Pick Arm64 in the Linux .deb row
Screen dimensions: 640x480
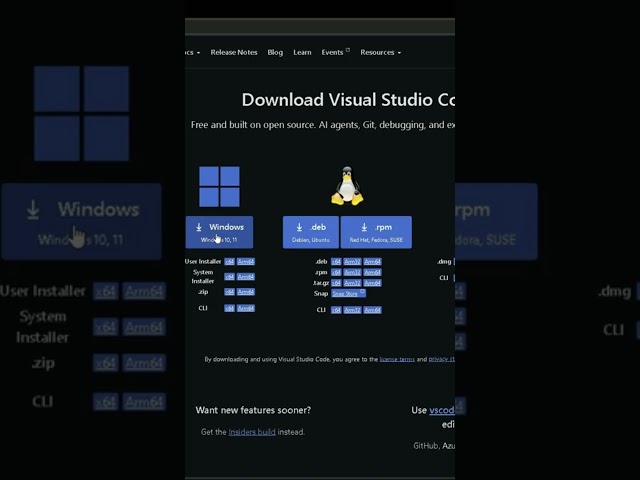372,262
